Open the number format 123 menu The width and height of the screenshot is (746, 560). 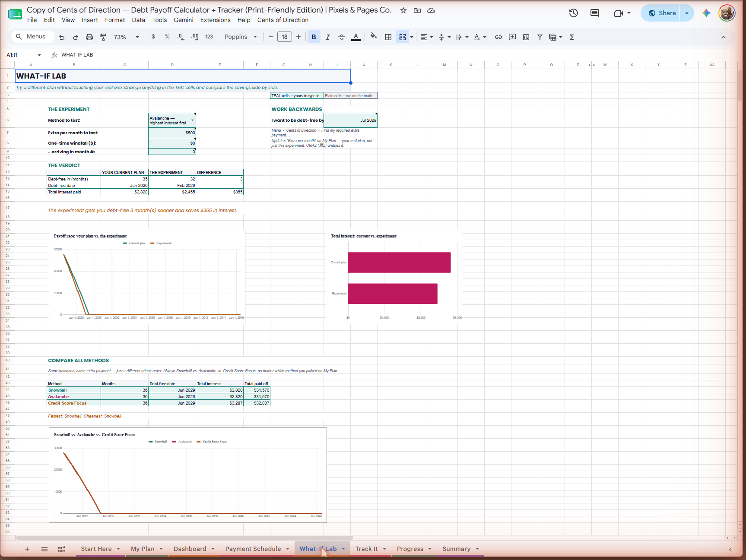click(x=209, y=37)
